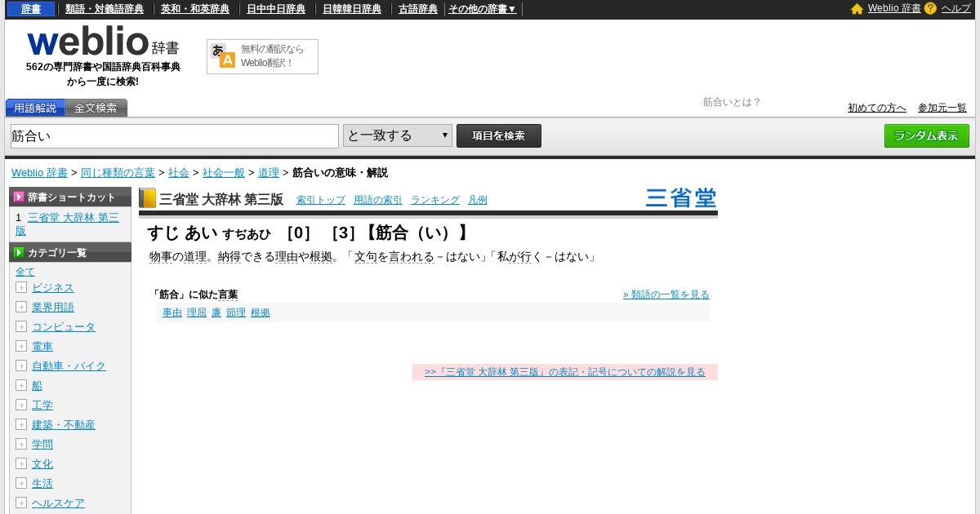Open the 凡例 link
This screenshot has height=514, width=980.
pos(478,200)
